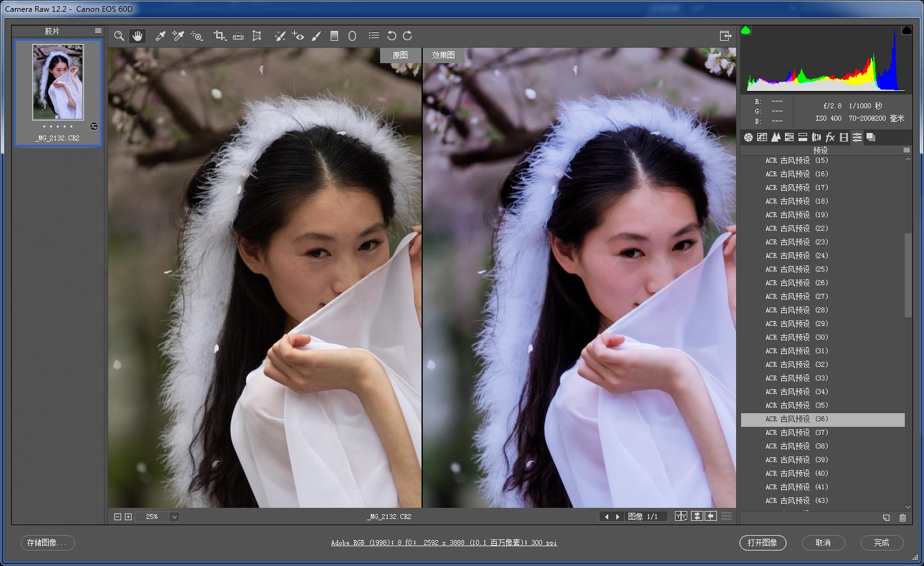Delete preset using trash icon
The image size is (924, 566).
(902, 517)
